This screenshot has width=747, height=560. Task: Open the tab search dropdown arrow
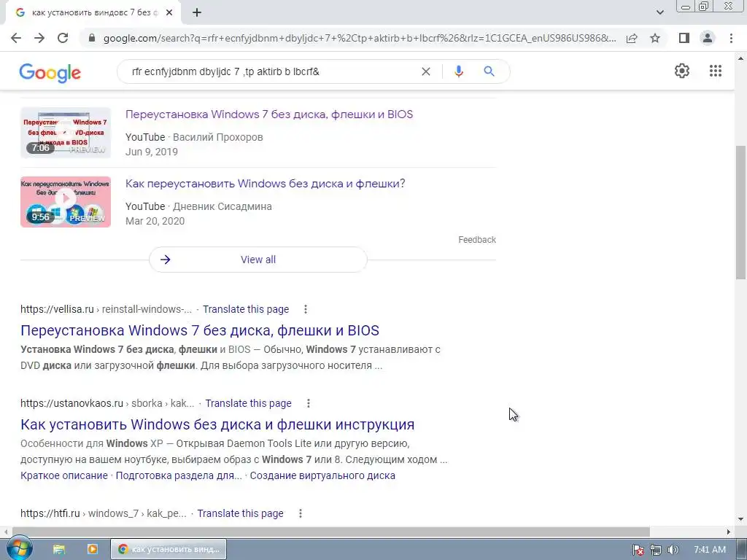pyautogui.click(x=659, y=12)
